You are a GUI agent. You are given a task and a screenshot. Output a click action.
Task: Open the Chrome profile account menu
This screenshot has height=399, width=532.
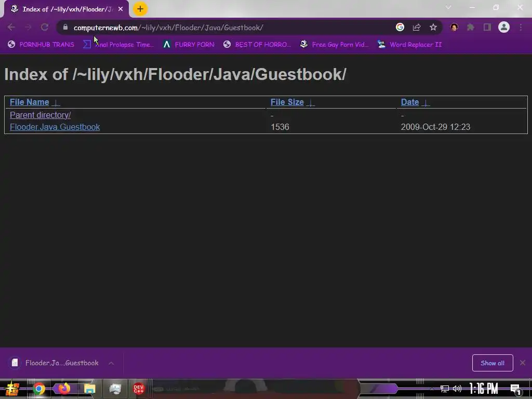[504, 27]
